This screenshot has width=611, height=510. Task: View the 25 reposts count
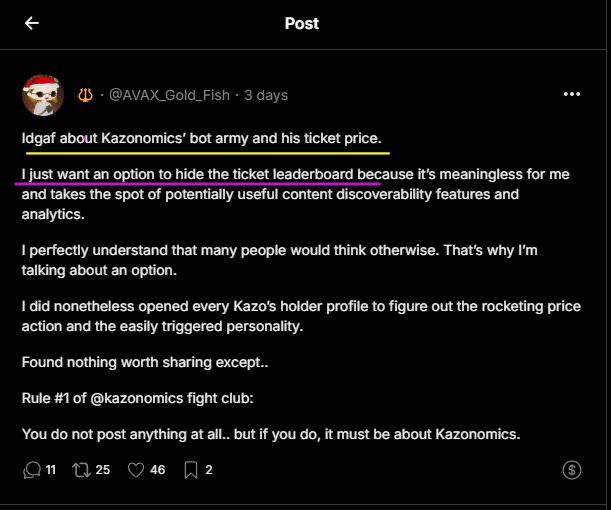click(x=102, y=469)
